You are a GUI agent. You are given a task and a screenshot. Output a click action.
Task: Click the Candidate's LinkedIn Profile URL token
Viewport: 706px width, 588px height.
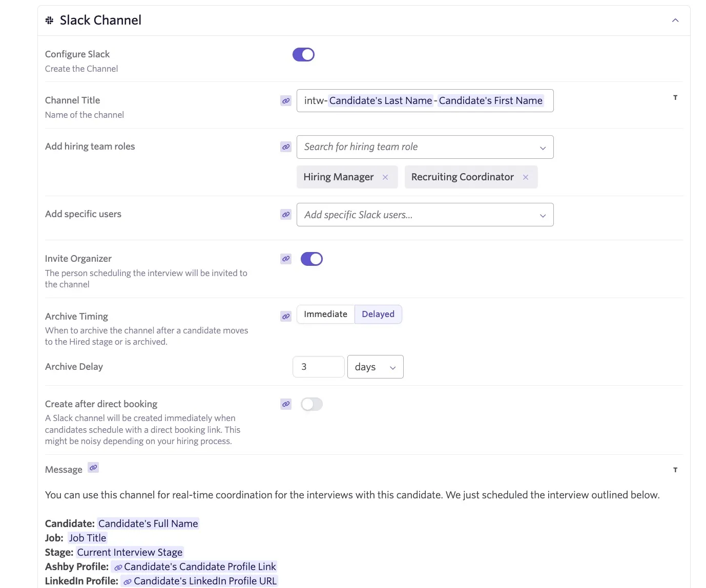tap(200, 581)
